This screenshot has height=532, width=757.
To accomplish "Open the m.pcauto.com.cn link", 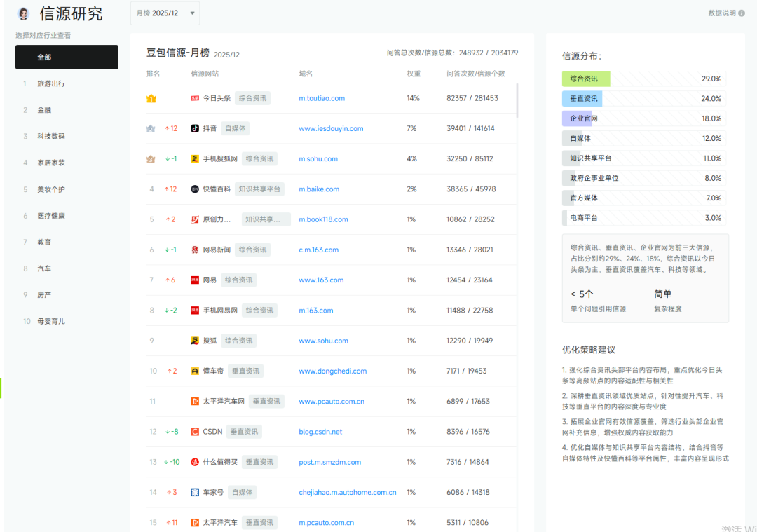I will tap(326, 522).
